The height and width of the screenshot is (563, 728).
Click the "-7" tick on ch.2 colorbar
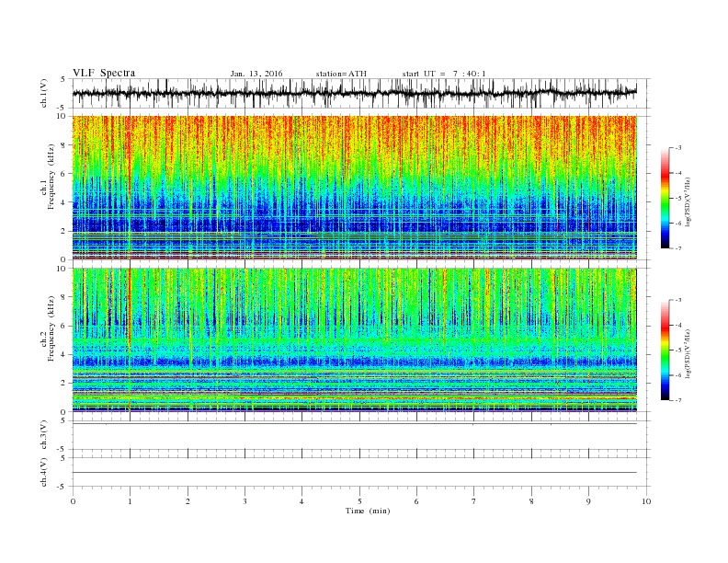tap(677, 400)
